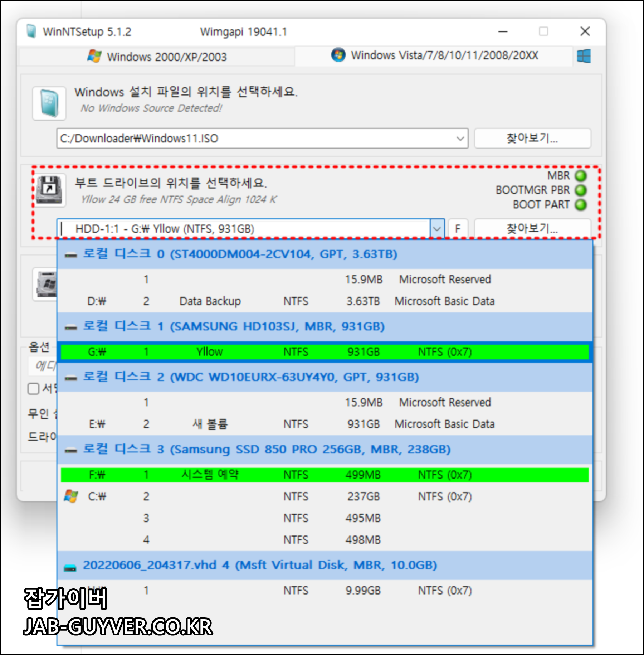Select the 20220606_204317.vhd virtual disk header
Image resolution: width=644 pixels, height=655 pixels.
(x=325, y=565)
